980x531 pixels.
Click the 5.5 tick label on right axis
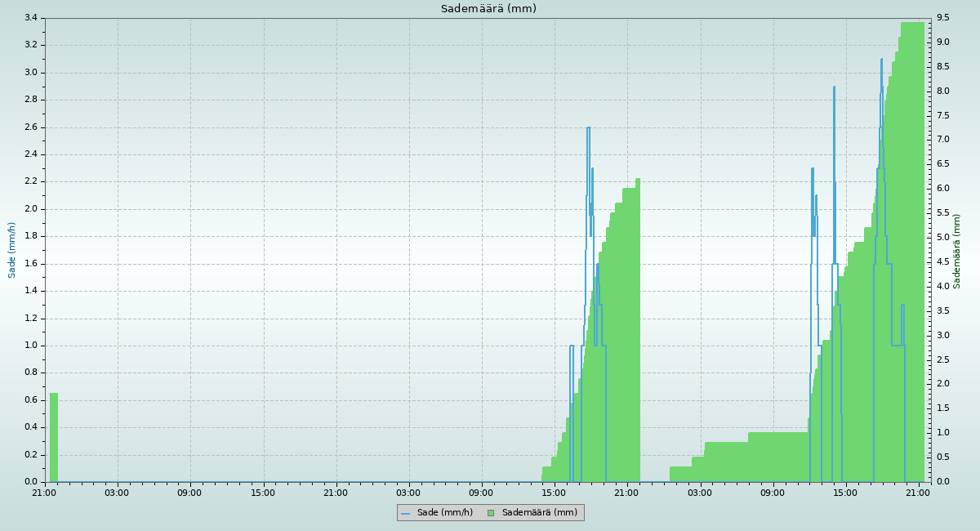pyautogui.click(x=942, y=213)
